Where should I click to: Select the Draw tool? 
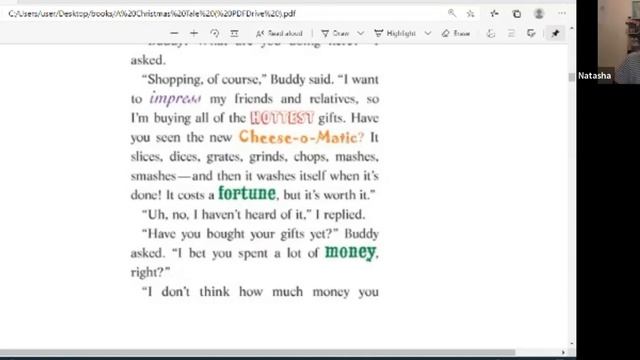(335, 33)
